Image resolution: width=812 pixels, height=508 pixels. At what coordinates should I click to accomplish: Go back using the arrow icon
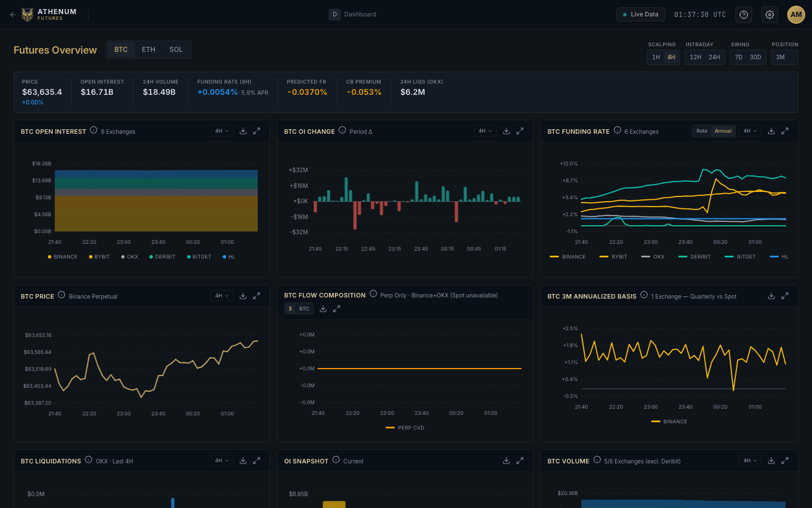point(12,15)
